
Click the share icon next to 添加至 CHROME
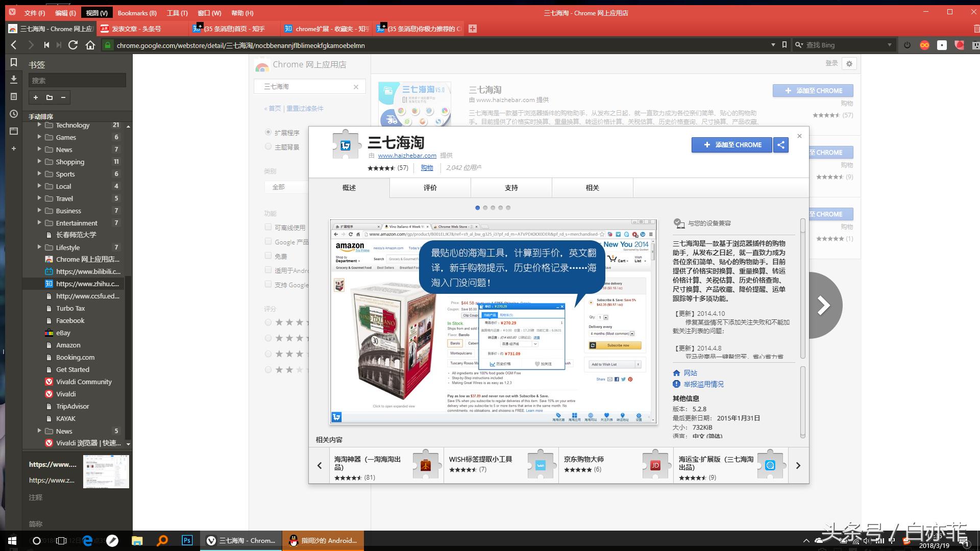(780, 145)
